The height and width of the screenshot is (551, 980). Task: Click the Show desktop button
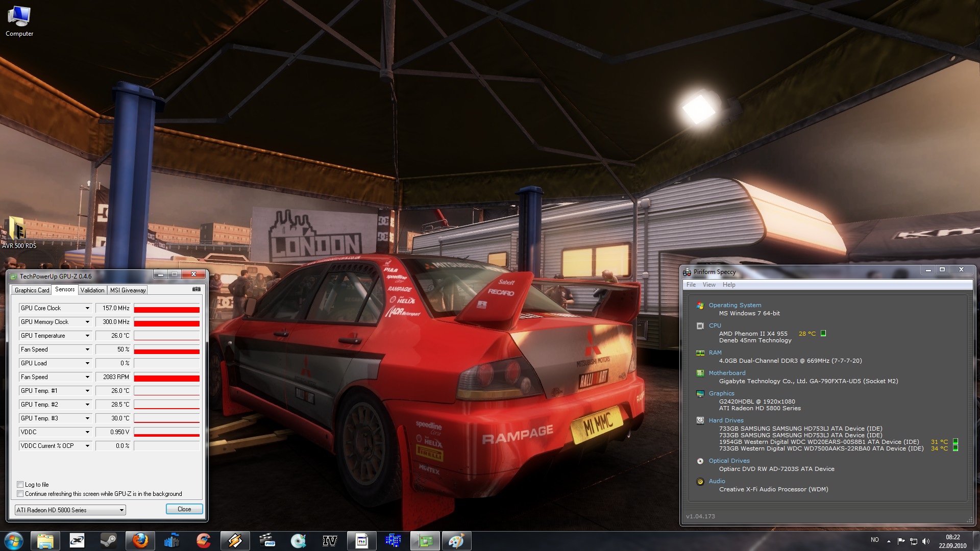976,541
